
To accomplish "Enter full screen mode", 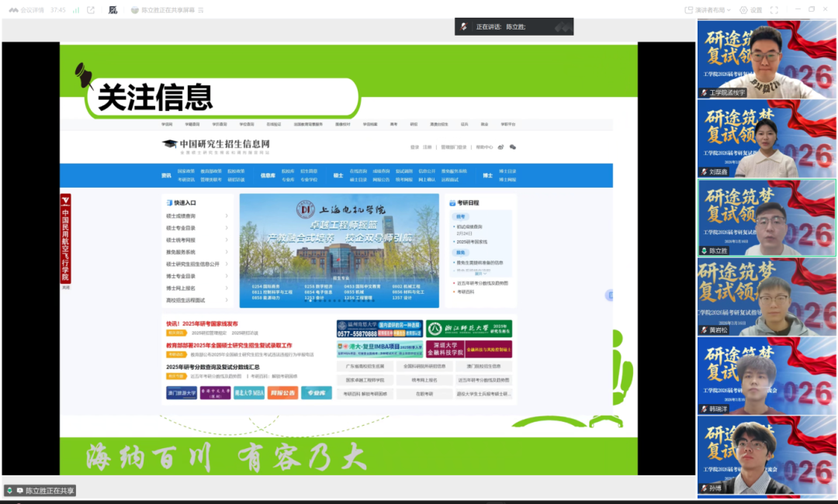I will click(x=774, y=10).
